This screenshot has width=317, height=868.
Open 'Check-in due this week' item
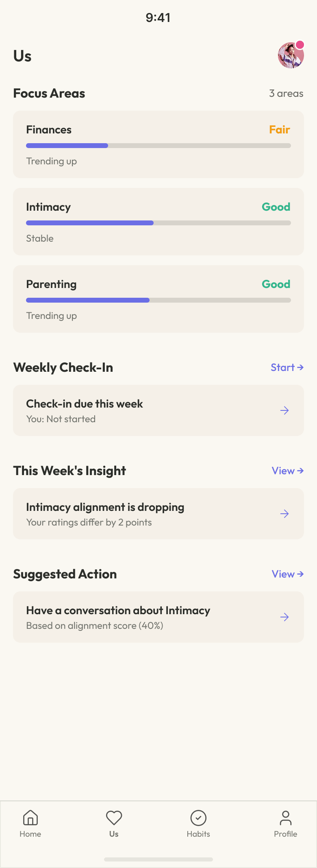click(x=85, y=404)
